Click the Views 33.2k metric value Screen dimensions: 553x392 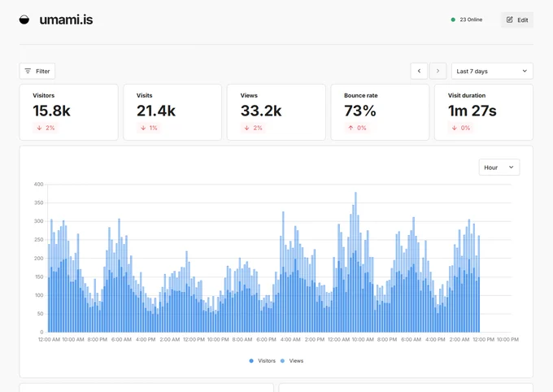tap(261, 111)
